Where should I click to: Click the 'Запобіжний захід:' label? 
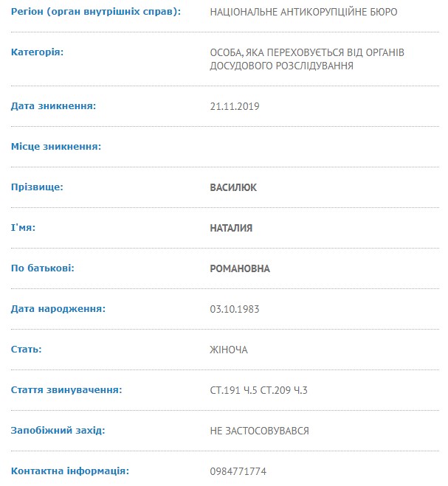click(58, 430)
